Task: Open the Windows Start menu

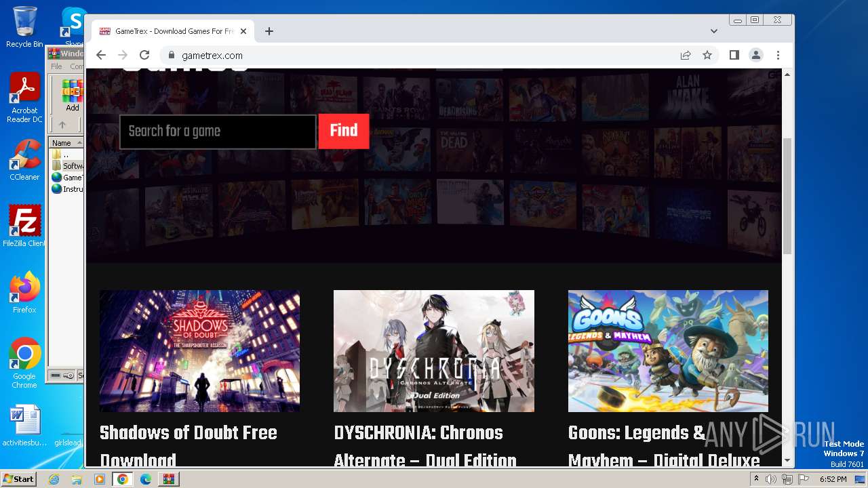Action: 18,479
